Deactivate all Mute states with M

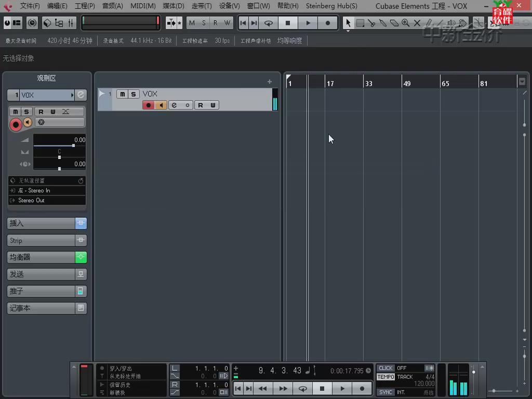(192, 23)
